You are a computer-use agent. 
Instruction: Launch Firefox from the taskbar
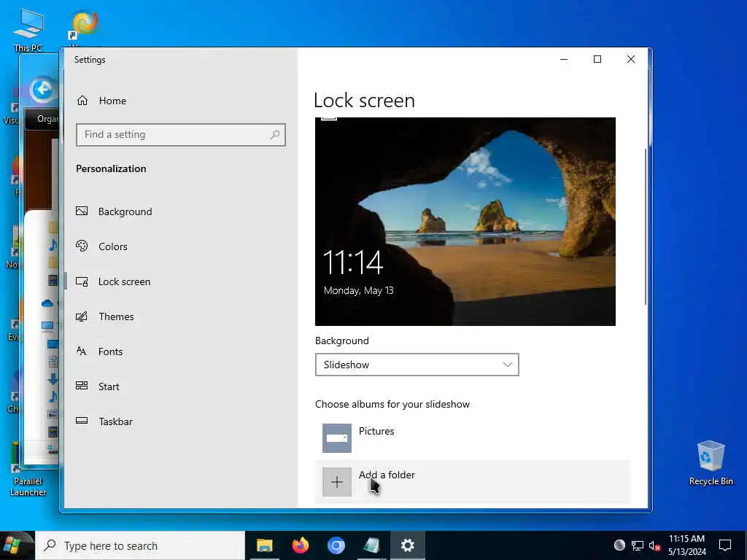(x=300, y=545)
